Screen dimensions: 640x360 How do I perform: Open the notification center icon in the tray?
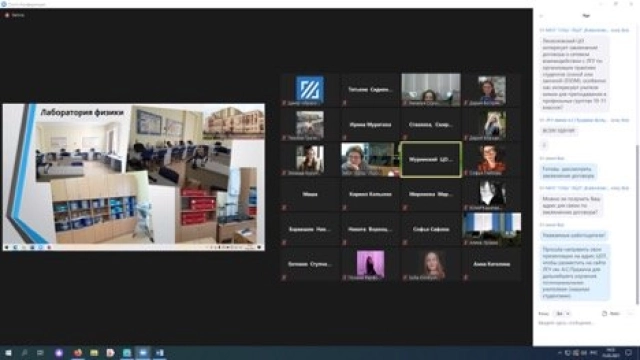click(629, 353)
